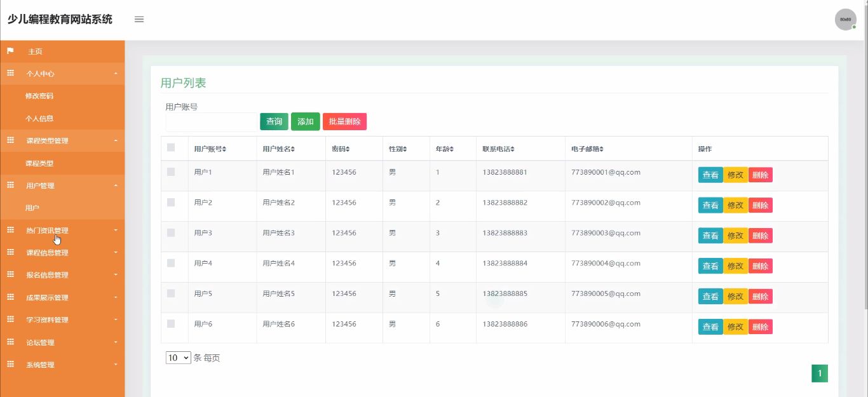
Task: Expand the 学习资料管理 menu arrow
Action: tap(116, 320)
